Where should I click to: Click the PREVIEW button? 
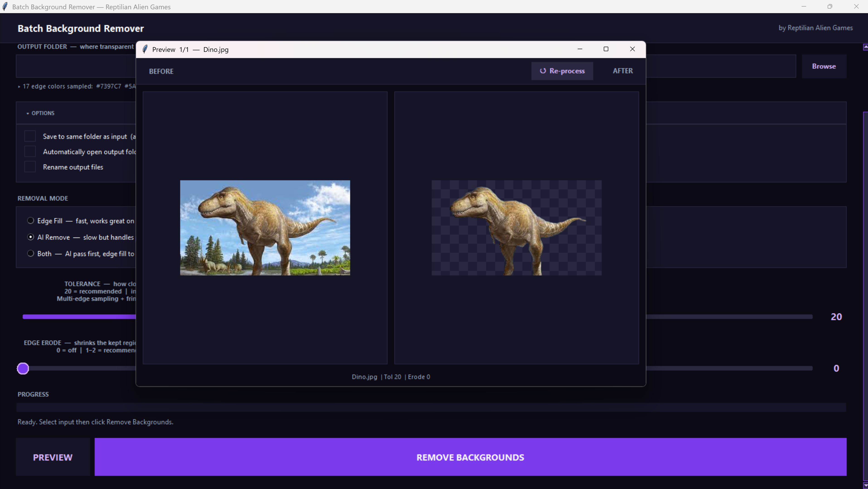[x=53, y=457]
